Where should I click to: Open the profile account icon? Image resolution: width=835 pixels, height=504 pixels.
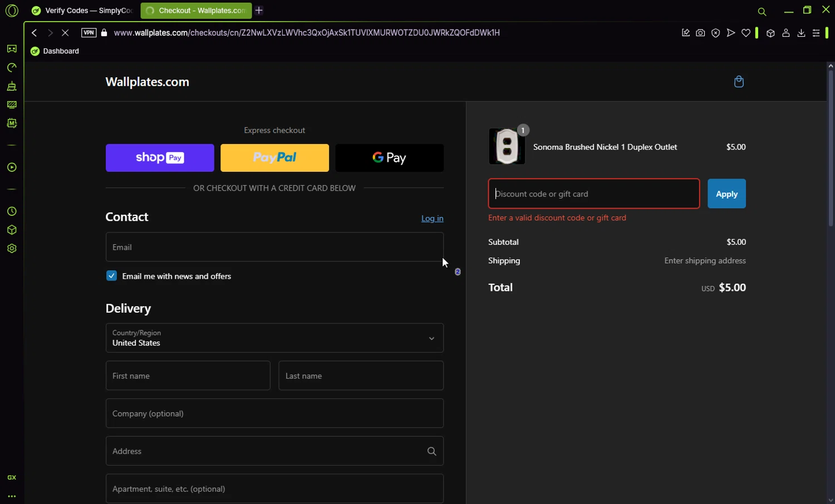coord(786,33)
